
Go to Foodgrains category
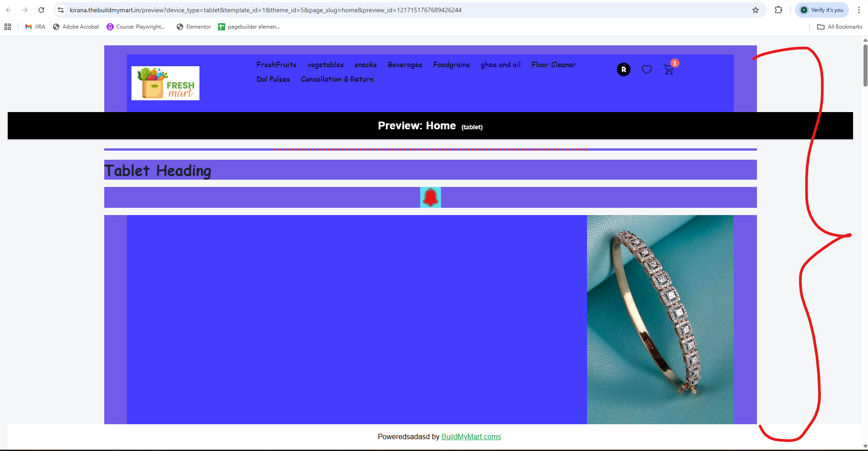pos(451,64)
